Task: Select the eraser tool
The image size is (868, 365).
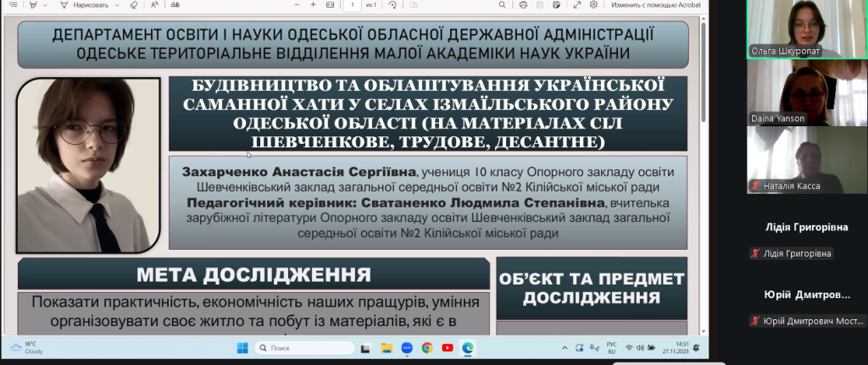Action: (x=134, y=5)
